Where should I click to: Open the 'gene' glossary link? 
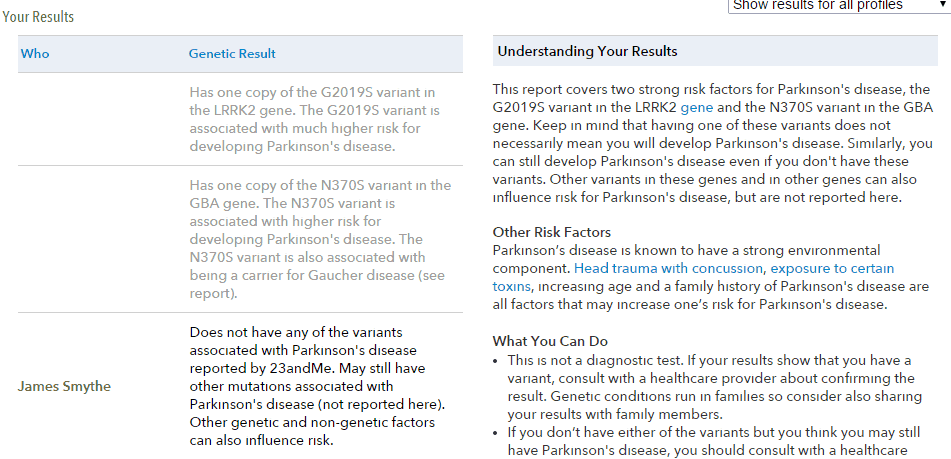[x=697, y=108]
